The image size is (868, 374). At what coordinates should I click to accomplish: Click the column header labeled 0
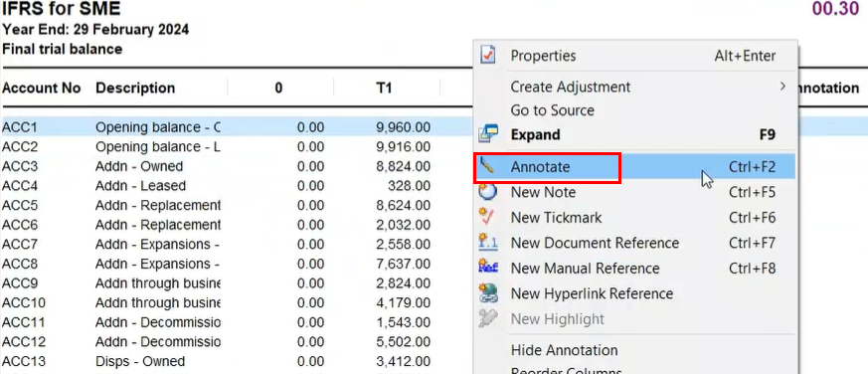tap(278, 88)
